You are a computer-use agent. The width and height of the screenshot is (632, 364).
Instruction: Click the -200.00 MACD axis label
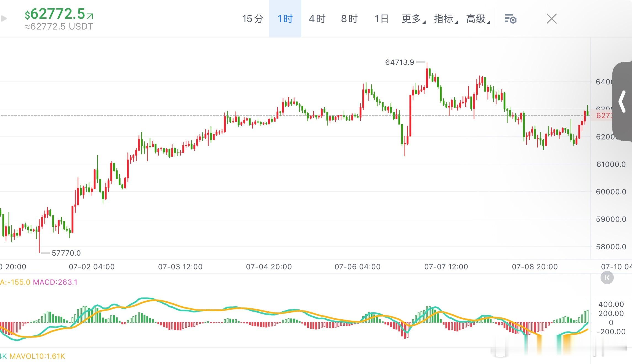(611, 331)
